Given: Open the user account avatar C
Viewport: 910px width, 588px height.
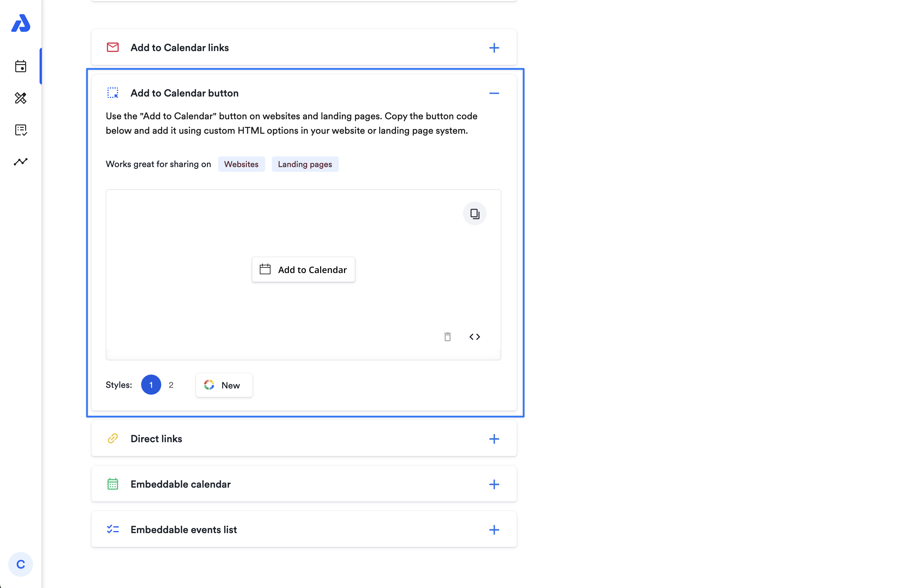Looking at the screenshot, I should pyautogui.click(x=21, y=564).
